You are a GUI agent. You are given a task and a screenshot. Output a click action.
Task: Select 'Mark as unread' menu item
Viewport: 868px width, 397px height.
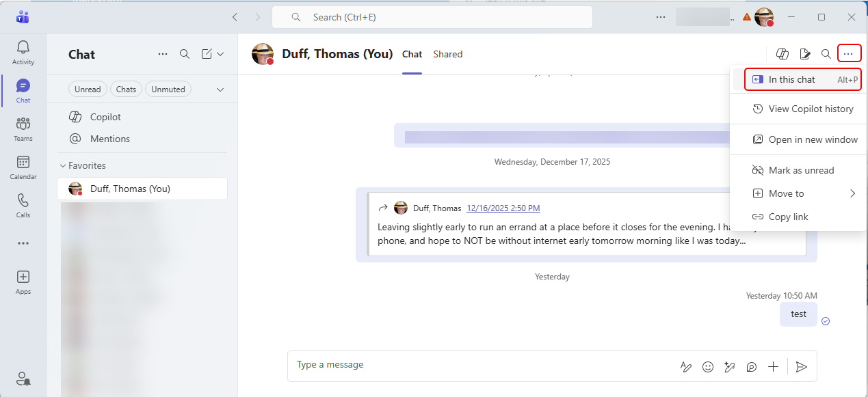click(x=800, y=170)
